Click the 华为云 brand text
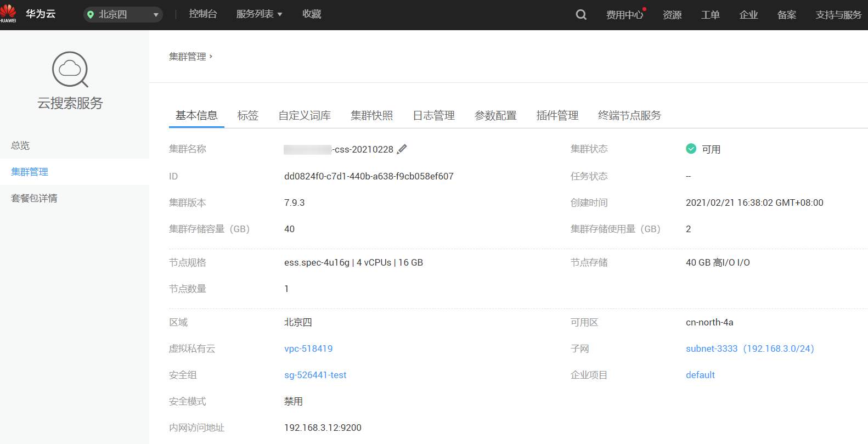 tap(41, 14)
